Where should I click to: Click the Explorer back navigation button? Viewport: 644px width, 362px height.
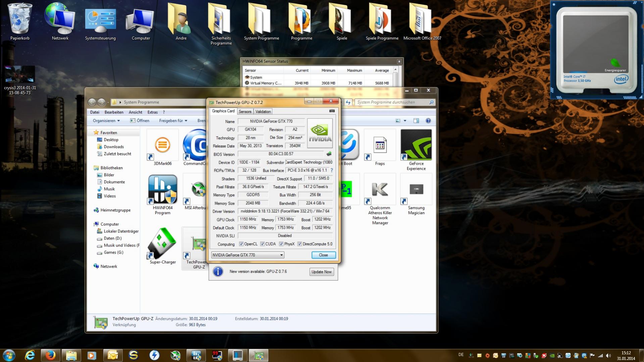pyautogui.click(x=92, y=102)
